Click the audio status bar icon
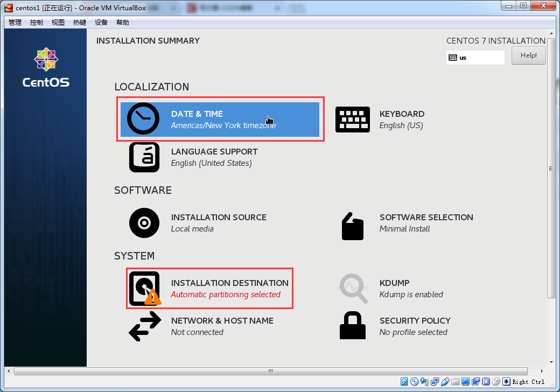Viewport: 560px width, 392px height. click(x=425, y=382)
